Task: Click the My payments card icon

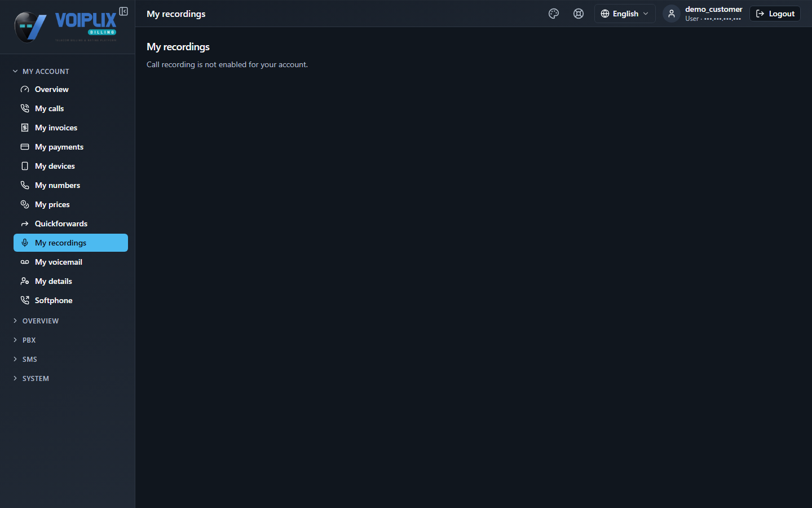Action: (x=25, y=147)
